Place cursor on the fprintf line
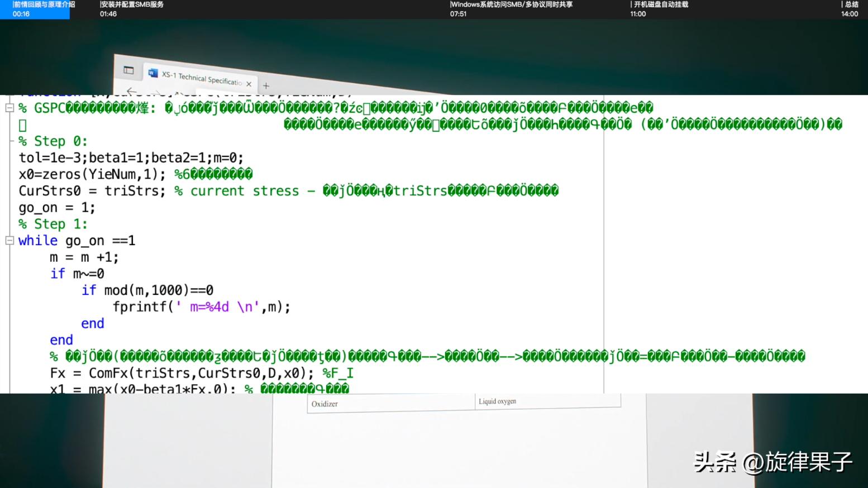Viewport: 868px width, 488px height. click(201, 307)
